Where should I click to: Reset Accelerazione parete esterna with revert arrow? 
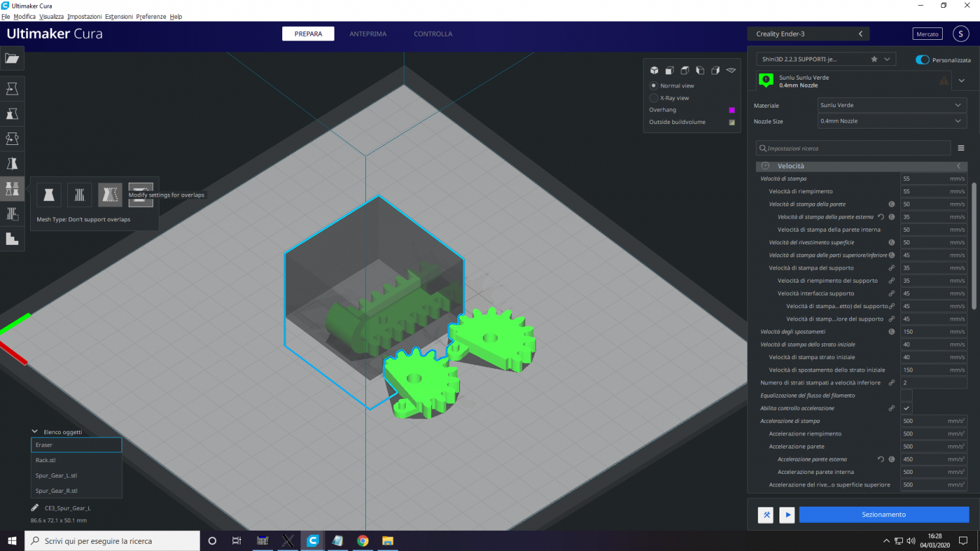(881, 460)
